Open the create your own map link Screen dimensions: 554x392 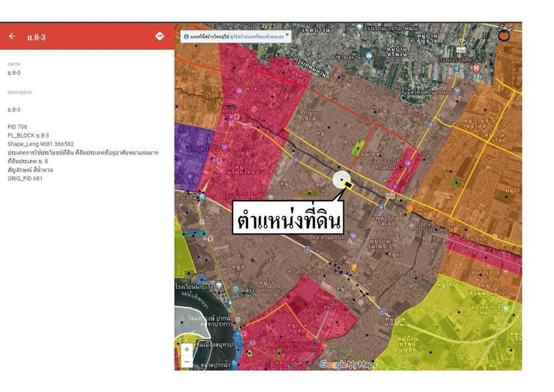257,36
